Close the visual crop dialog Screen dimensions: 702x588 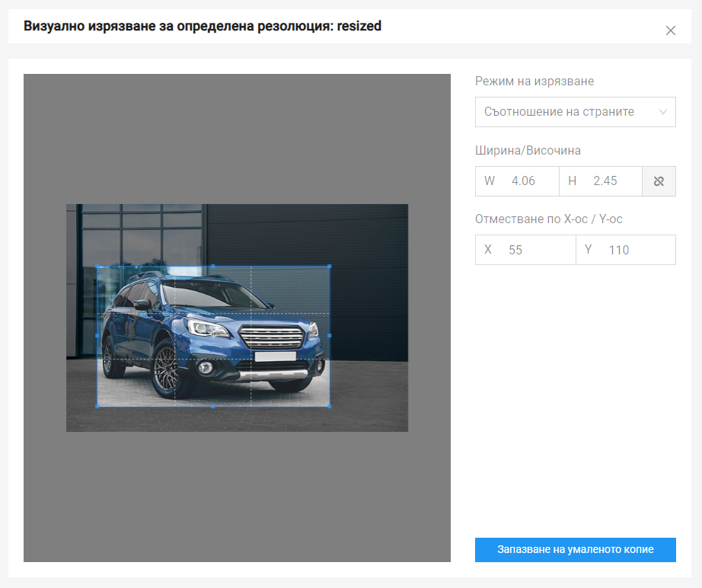pyautogui.click(x=670, y=30)
